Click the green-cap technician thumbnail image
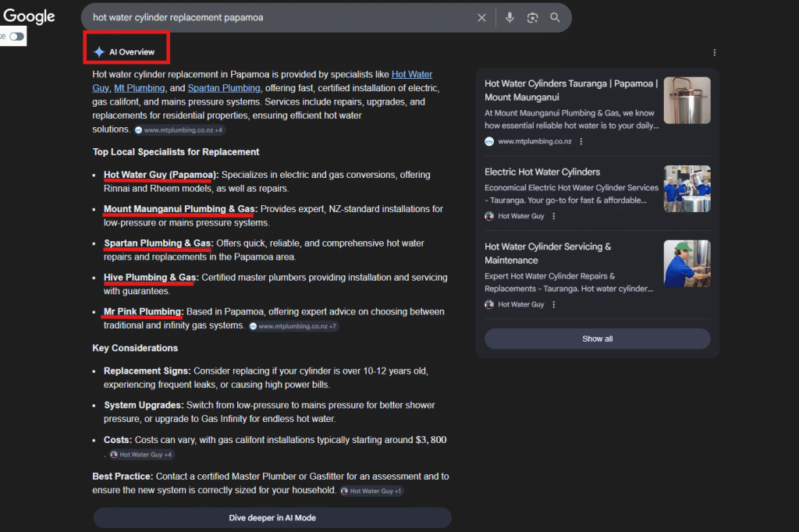This screenshot has width=799, height=532. (687, 264)
